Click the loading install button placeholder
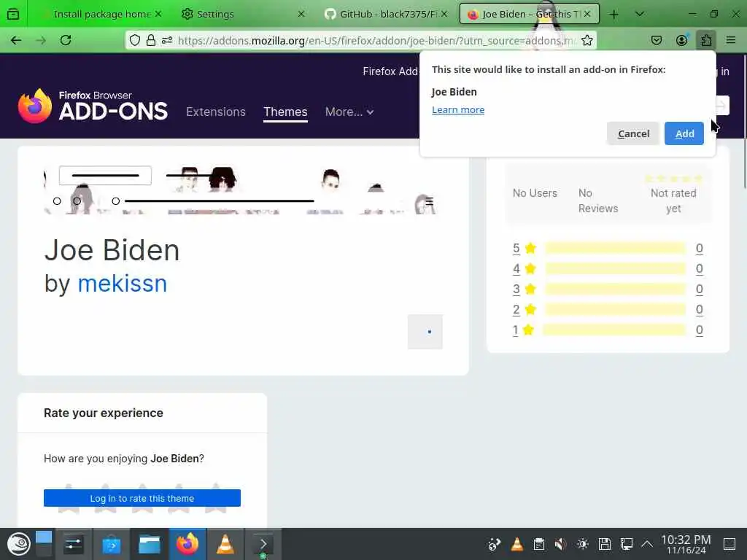 (425, 332)
